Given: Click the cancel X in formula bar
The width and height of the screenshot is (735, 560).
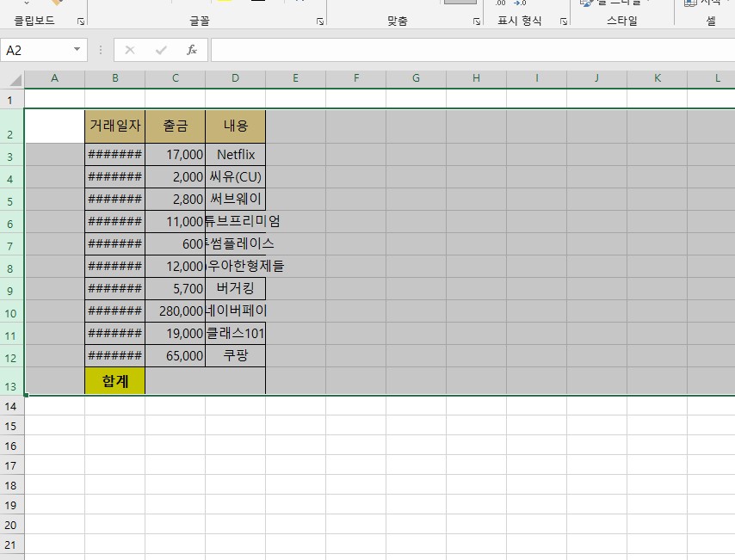Looking at the screenshot, I should [x=130, y=50].
